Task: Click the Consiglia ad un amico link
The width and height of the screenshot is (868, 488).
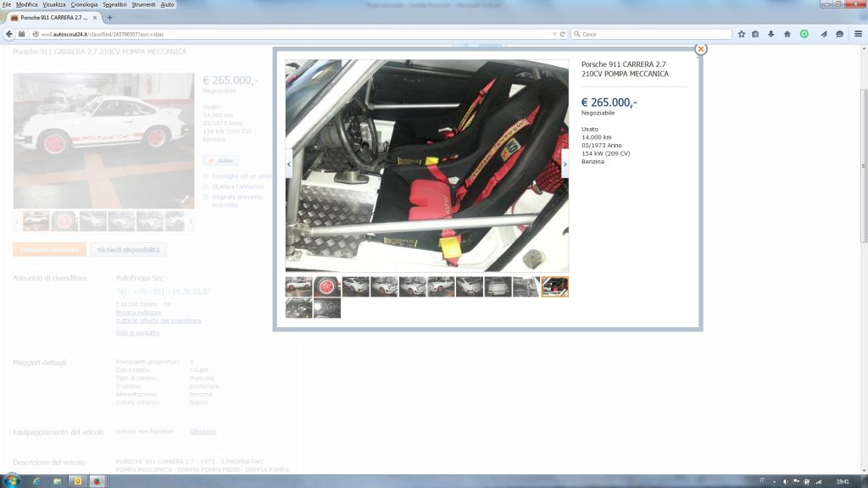Action: pos(242,176)
